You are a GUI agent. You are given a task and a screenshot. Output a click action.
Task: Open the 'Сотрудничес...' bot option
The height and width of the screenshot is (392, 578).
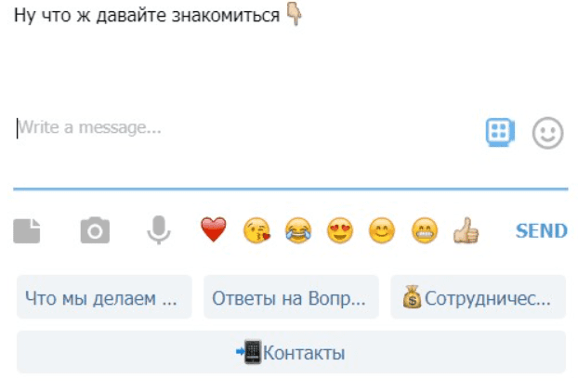(x=478, y=297)
